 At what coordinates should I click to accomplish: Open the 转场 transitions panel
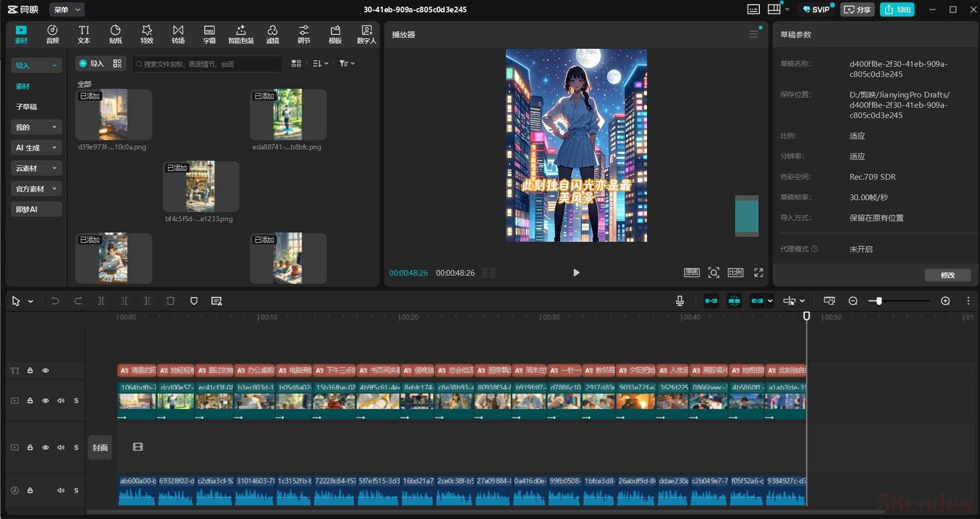pyautogui.click(x=178, y=34)
